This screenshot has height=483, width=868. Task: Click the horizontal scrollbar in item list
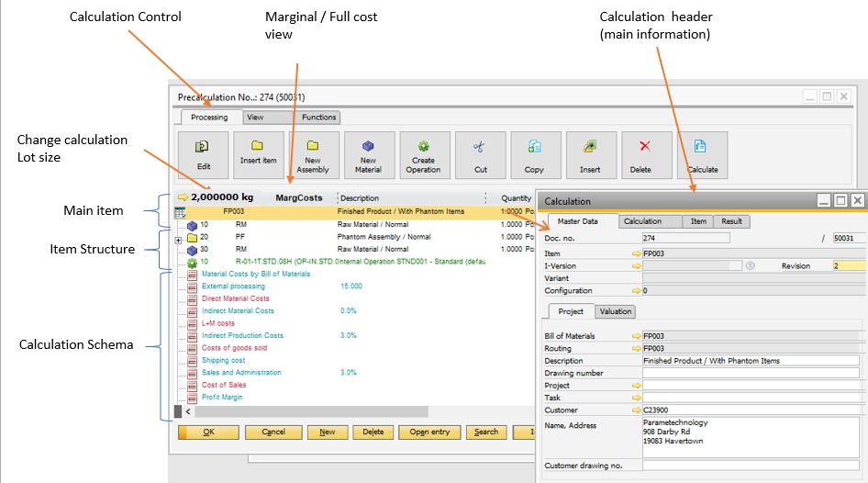click(303, 412)
